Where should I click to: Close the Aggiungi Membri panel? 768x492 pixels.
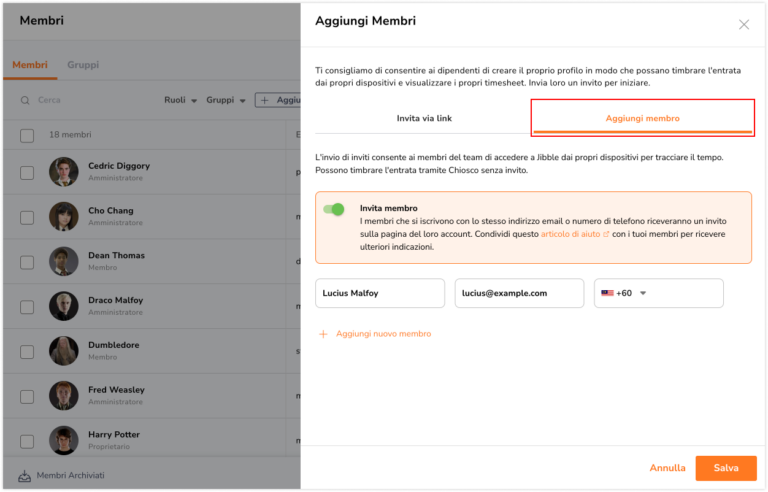(x=744, y=25)
